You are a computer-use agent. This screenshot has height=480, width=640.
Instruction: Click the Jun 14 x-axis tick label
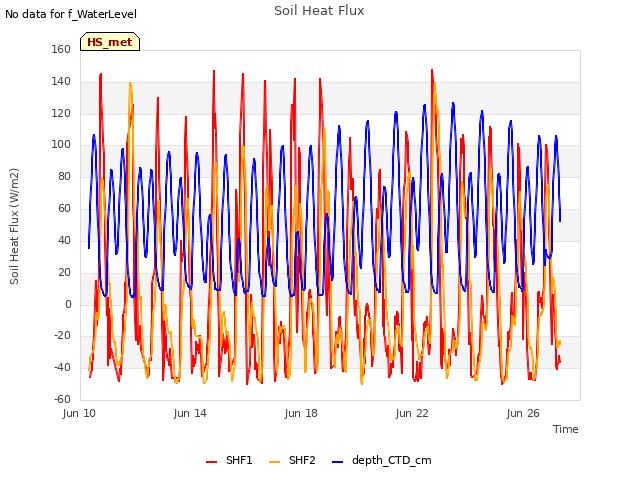coord(190,413)
